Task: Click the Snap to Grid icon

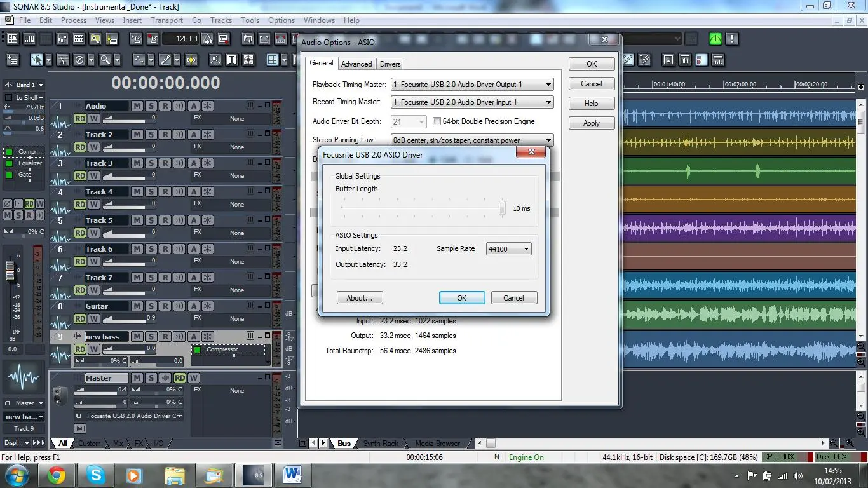Action: point(273,60)
